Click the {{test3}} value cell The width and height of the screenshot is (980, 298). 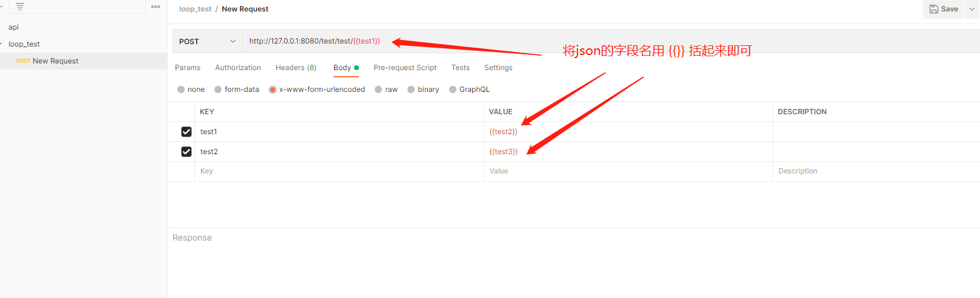pyautogui.click(x=628, y=152)
